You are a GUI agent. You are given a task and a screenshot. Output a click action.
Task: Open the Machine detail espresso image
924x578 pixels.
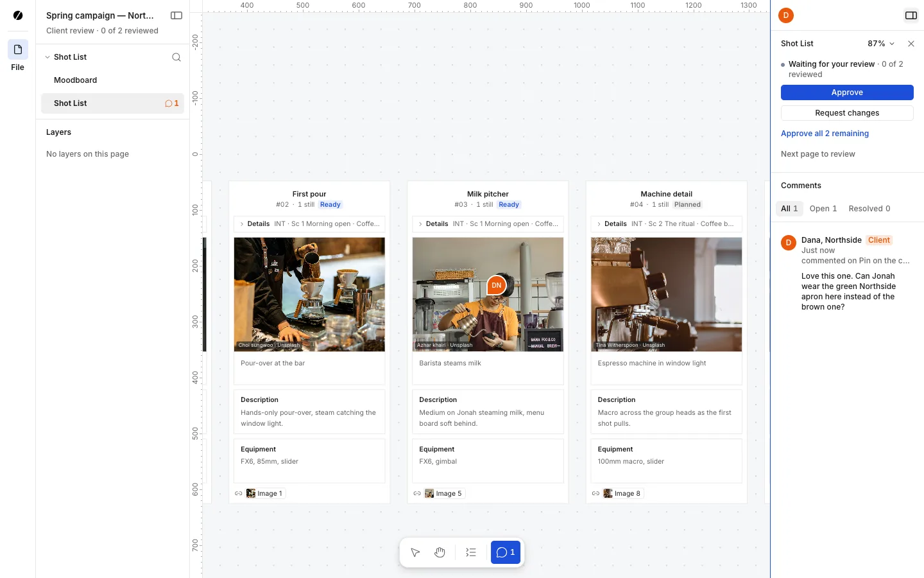(666, 294)
